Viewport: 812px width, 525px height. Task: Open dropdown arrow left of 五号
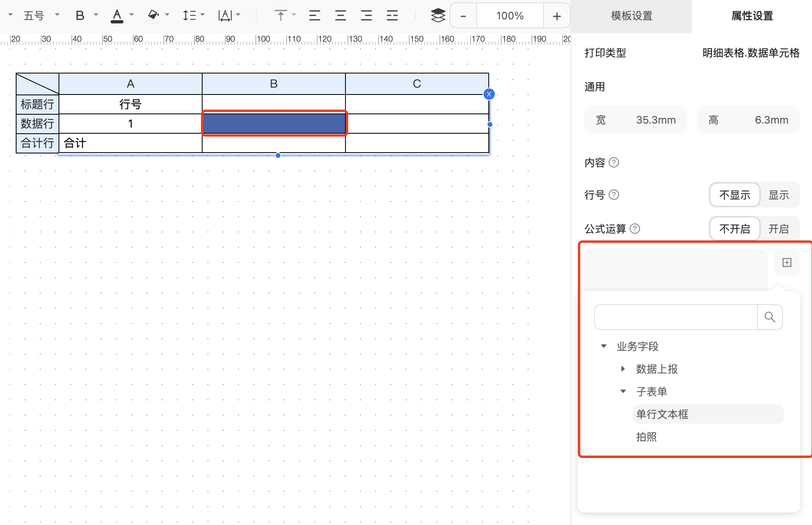tap(10, 15)
